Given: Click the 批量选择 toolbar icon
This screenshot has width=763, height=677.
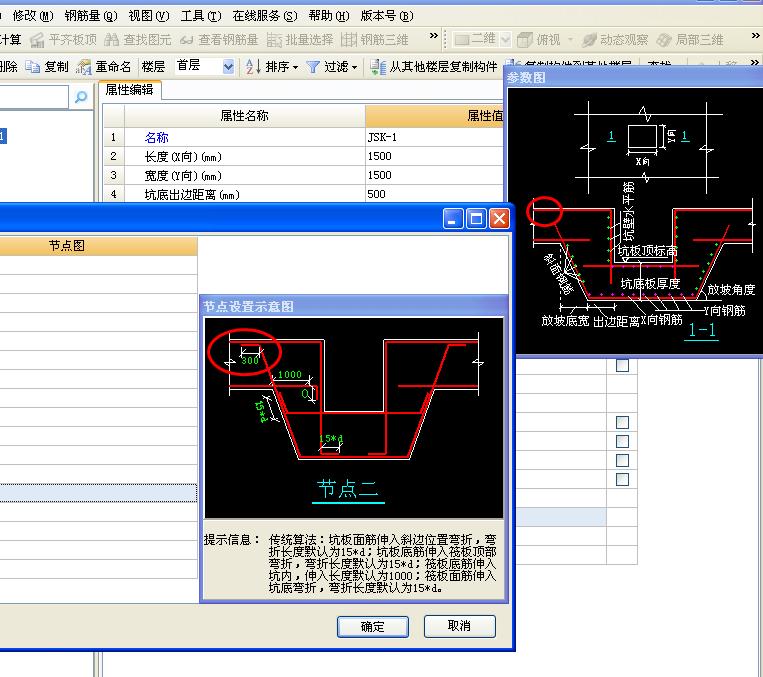Looking at the screenshot, I should (274, 40).
